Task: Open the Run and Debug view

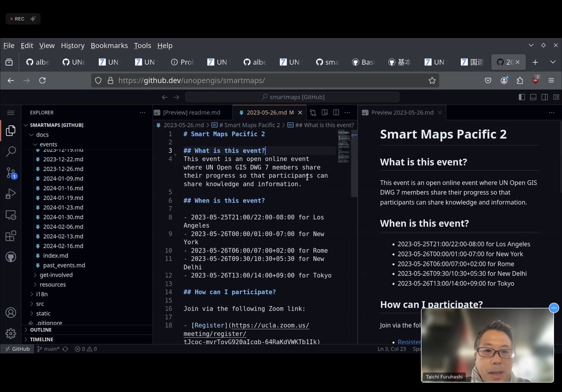Action: pyautogui.click(x=11, y=194)
